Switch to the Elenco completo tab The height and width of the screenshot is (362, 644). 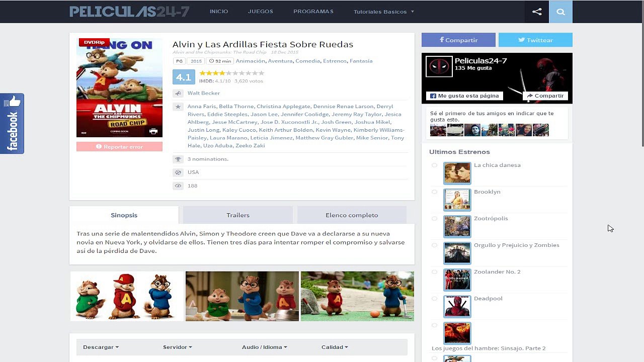tap(352, 215)
